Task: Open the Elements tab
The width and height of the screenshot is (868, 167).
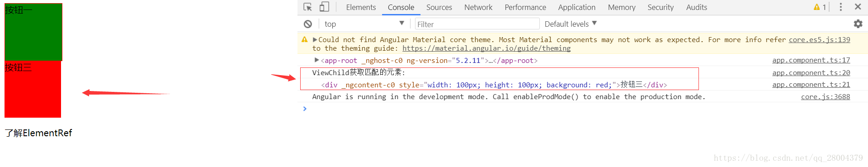Action: pos(361,7)
